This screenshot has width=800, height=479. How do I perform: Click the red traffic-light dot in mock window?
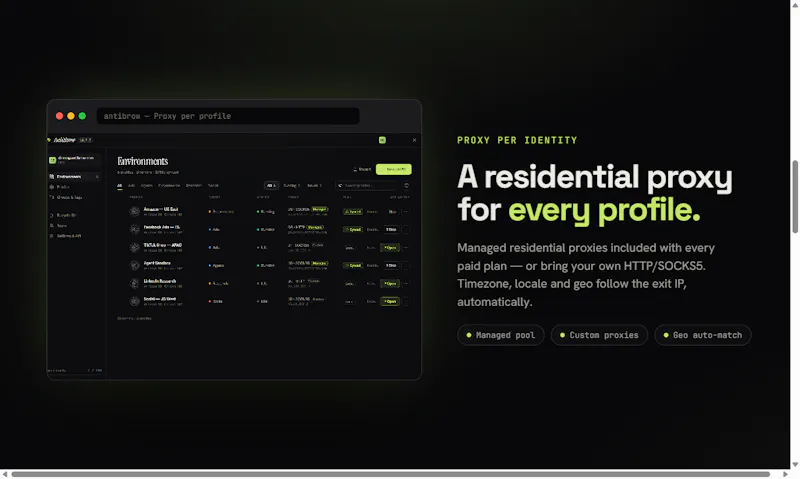(59, 116)
